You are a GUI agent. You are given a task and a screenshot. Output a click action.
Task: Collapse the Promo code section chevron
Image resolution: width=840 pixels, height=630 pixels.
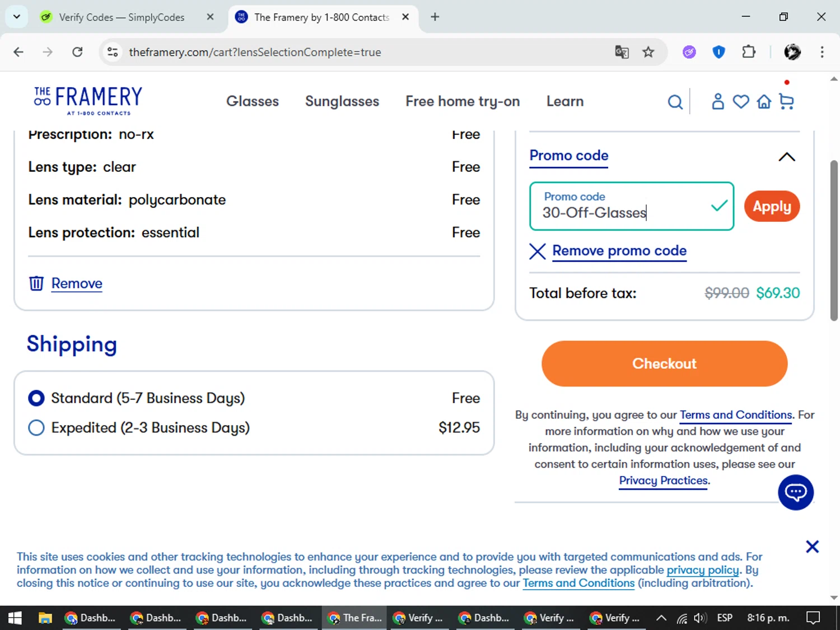click(x=786, y=157)
